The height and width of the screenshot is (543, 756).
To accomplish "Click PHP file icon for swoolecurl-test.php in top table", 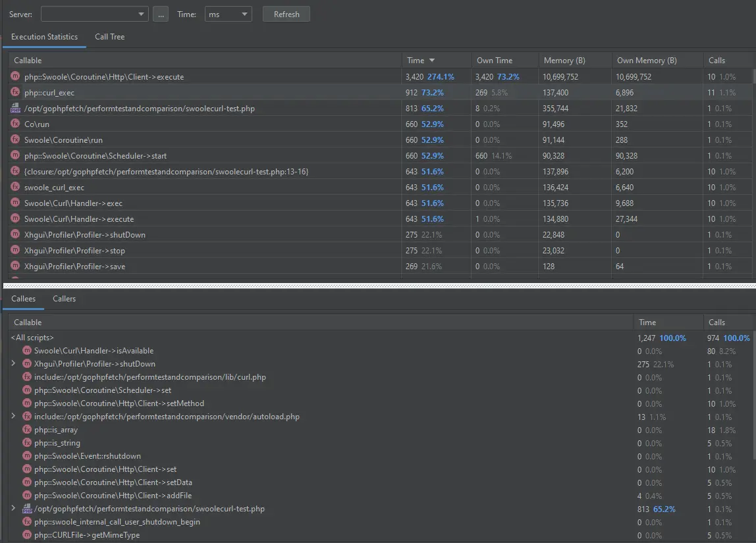I will [x=16, y=109].
